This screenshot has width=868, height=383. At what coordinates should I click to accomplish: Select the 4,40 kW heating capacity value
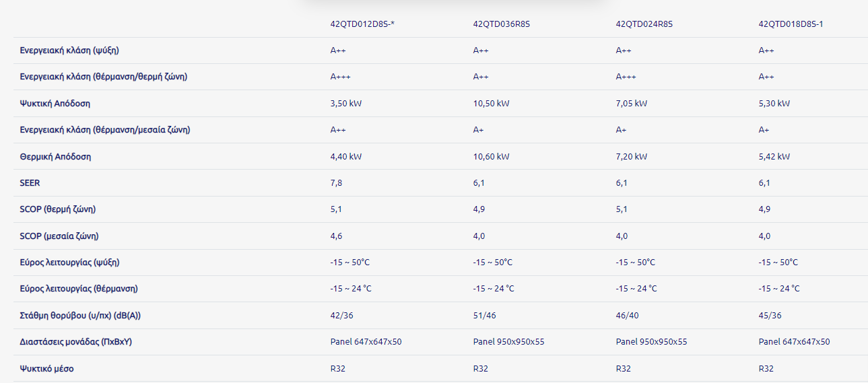pos(346,157)
